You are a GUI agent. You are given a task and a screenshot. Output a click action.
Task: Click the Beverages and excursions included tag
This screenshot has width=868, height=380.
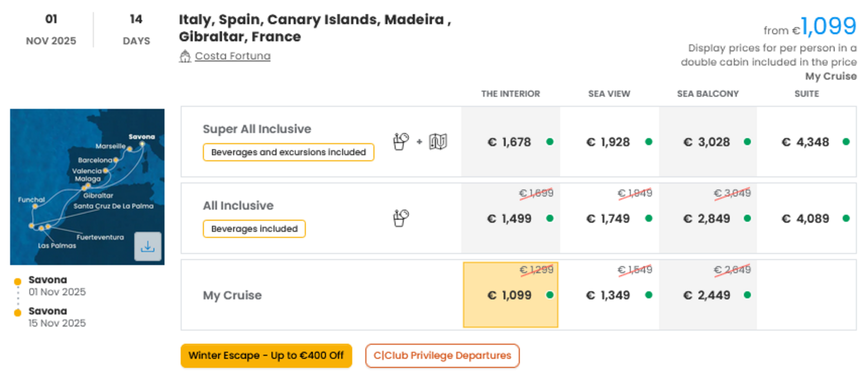coord(288,152)
